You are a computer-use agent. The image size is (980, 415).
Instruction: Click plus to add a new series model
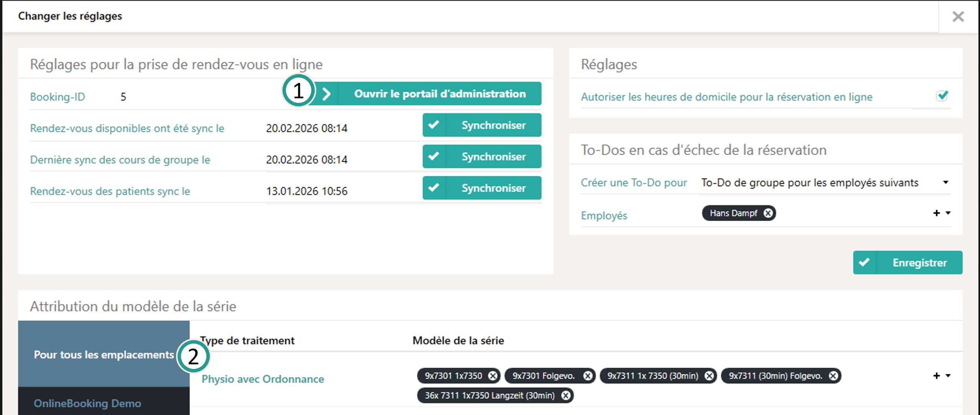pyautogui.click(x=937, y=375)
